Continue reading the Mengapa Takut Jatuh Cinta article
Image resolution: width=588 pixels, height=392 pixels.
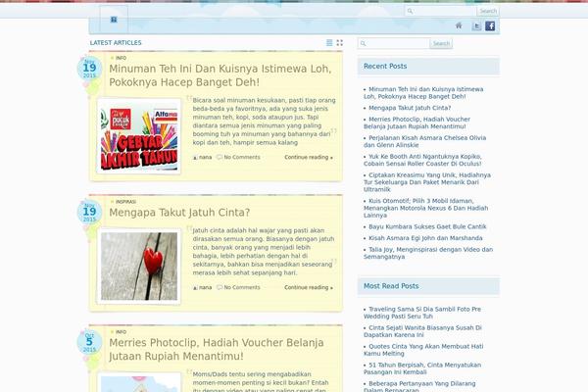309,287
